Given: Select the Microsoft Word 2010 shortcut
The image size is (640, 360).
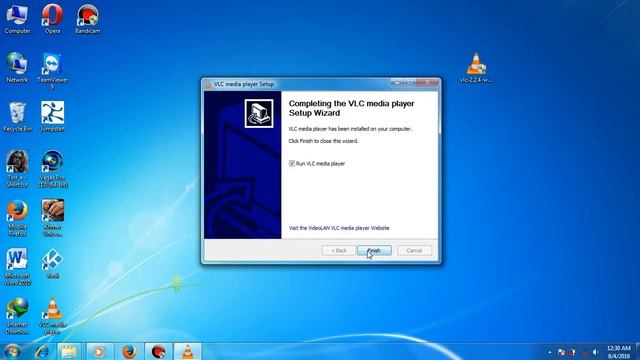Looking at the screenshot, I should tap(17, 267).
